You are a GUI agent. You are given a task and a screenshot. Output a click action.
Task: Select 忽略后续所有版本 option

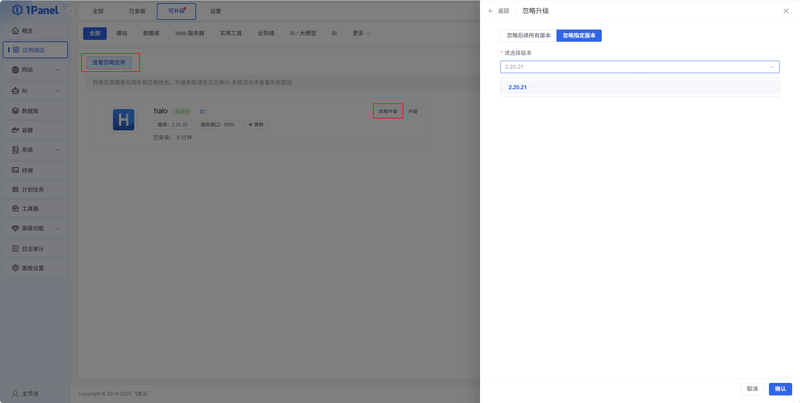[529, 35]
